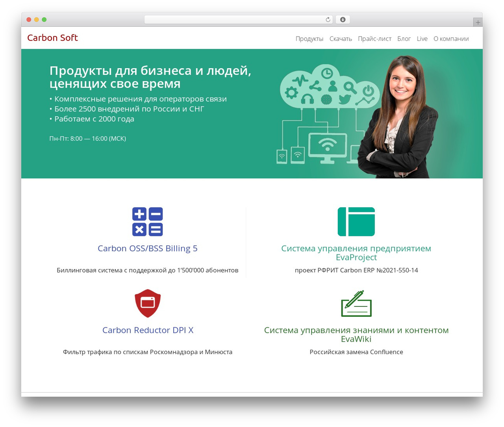Open the Продукты menu item
This screenshot has width=504, height=427.
(x=309, y=39)
